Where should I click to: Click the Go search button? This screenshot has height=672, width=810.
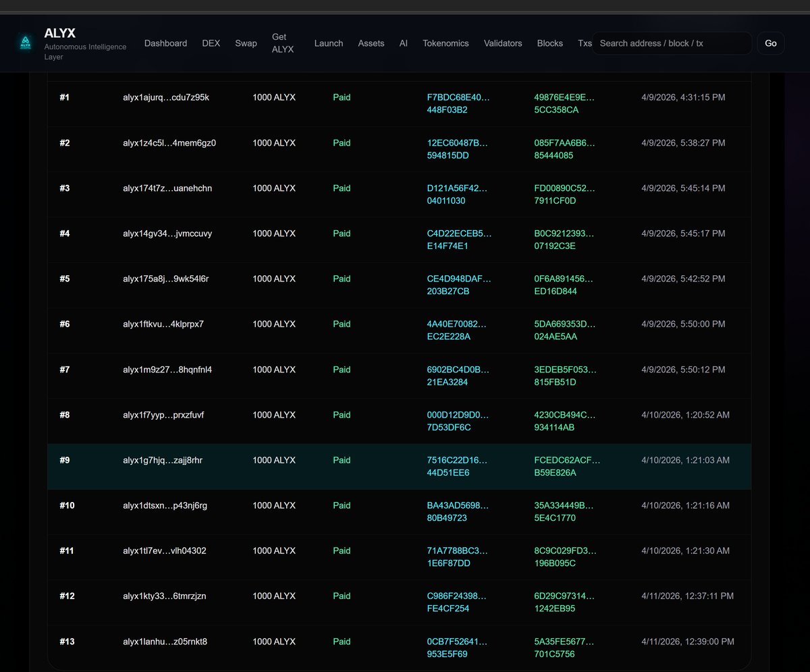[771, 43]
